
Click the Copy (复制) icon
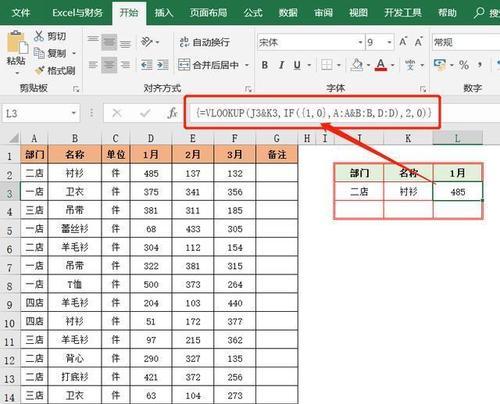39,53
